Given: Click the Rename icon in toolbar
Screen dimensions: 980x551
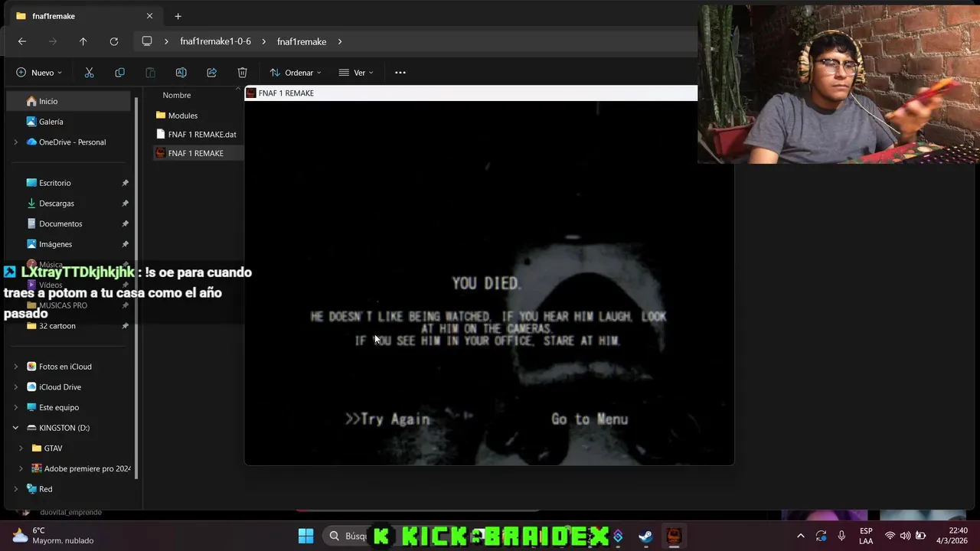Looking at the screenshot, I should pos(181,73).
